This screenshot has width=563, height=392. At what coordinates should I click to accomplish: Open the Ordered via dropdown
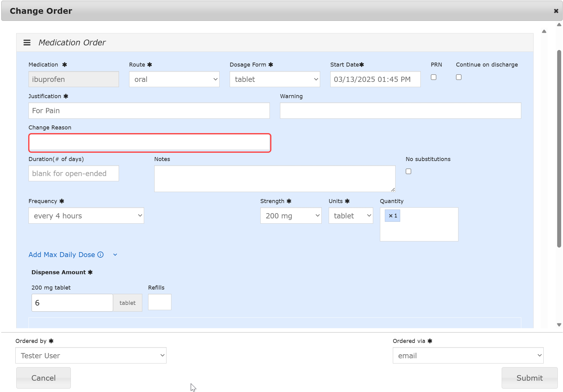point(468,355)
